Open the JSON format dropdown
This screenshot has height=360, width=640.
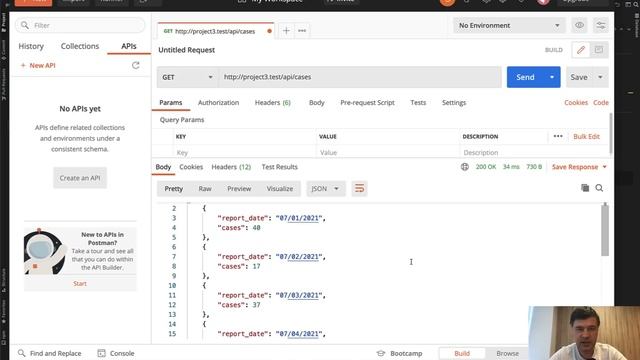pos(325,189)
